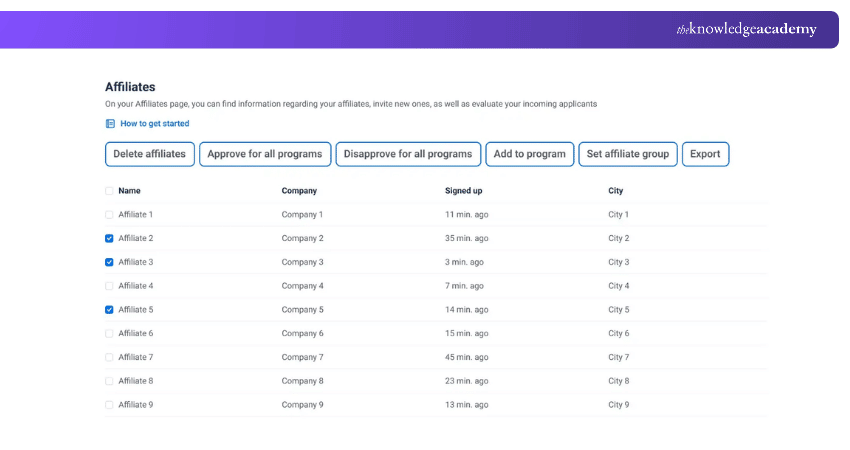The height and width of the screenshot is (450, 850).
Task: Click the 13 min. ago cell
Action: [x=467, y=405]
